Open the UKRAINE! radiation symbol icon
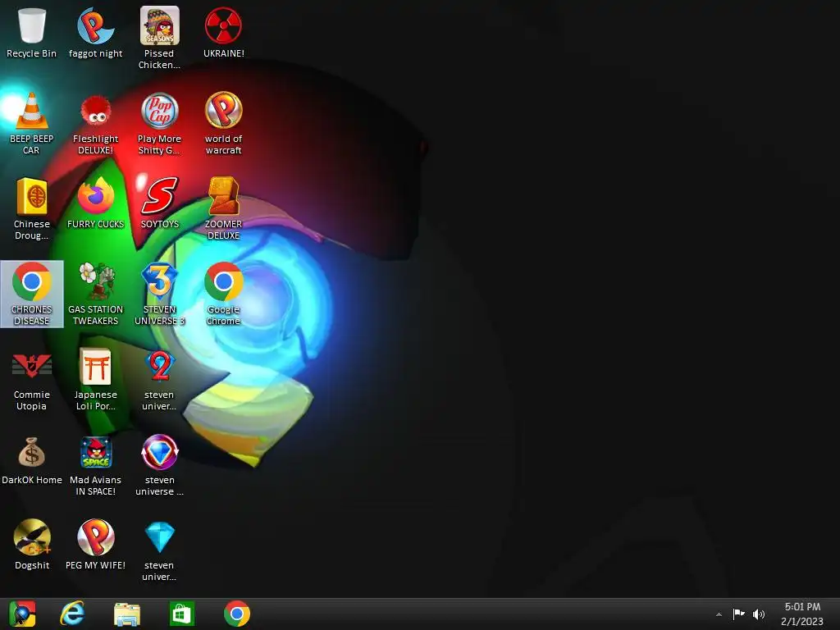This screenshot has height=630, width=840. tap(223, 25)
